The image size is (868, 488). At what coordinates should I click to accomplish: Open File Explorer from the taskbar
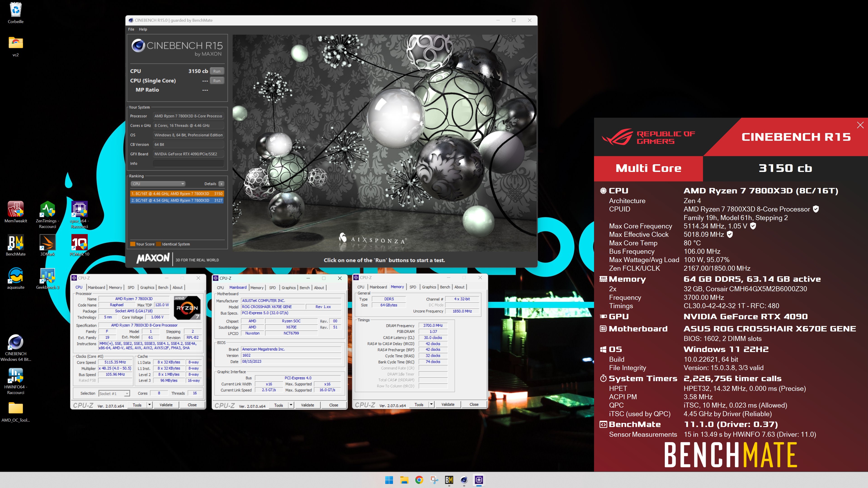(x=404, y=480)
